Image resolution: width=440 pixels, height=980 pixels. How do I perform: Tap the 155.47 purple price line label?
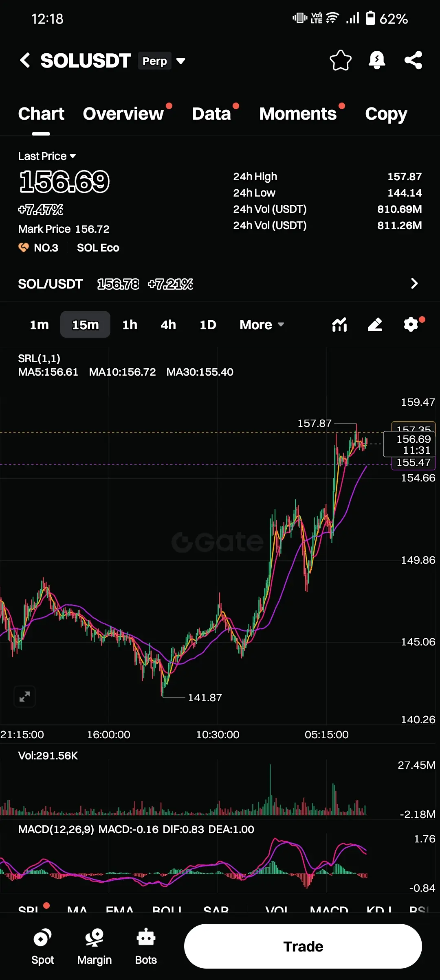pyautogui.click(x=414, y=463)
